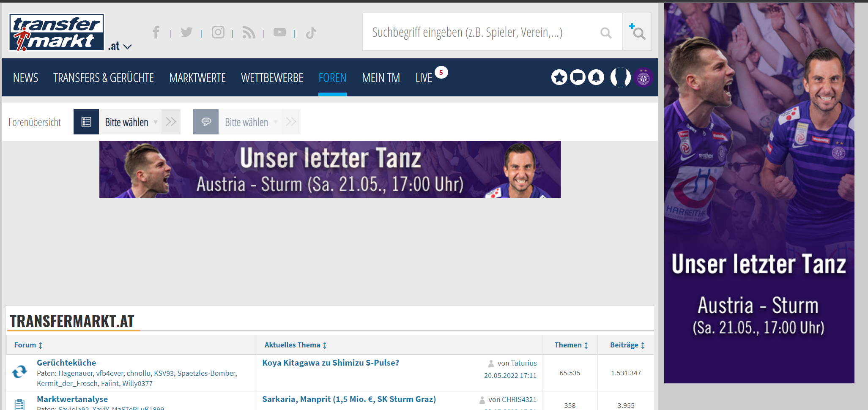Open the first Bitte wählen forum dropdown
Viewport: 868px width, 410px height.
click(x=130, y=122)
